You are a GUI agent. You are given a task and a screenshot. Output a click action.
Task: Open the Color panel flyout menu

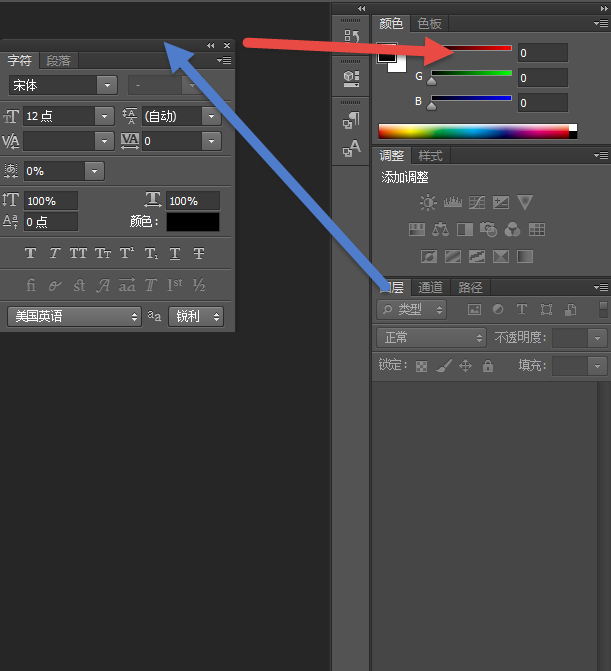point(602,24)
